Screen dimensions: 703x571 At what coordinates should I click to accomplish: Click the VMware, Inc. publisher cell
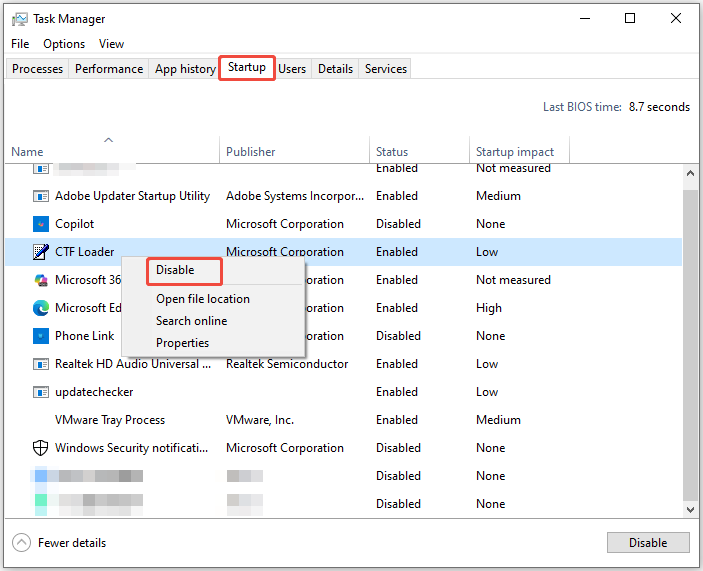[260, 420]
